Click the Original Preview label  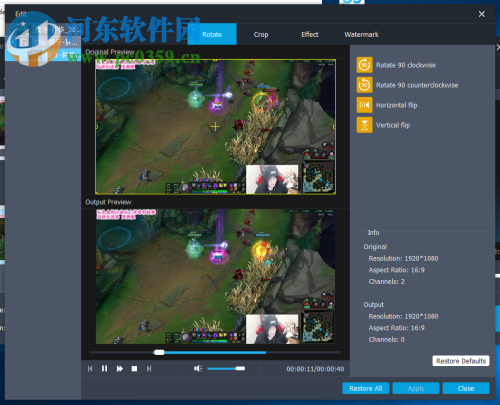[x=110, y=52]
